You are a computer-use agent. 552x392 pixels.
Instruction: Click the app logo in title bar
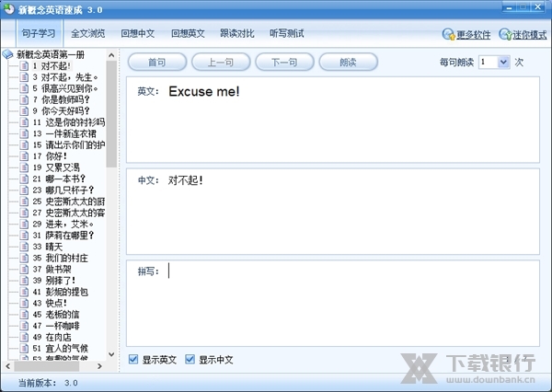[9, 9]
